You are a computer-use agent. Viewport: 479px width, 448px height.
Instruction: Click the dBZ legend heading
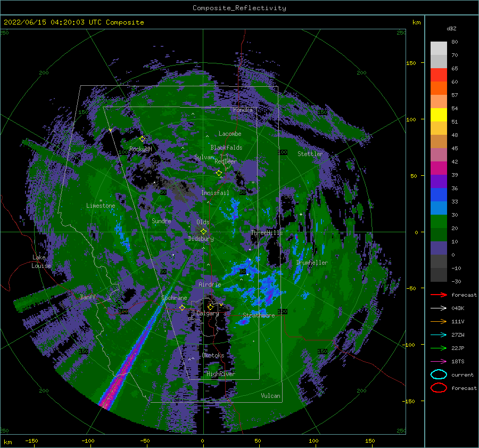[x=451, y=28]
